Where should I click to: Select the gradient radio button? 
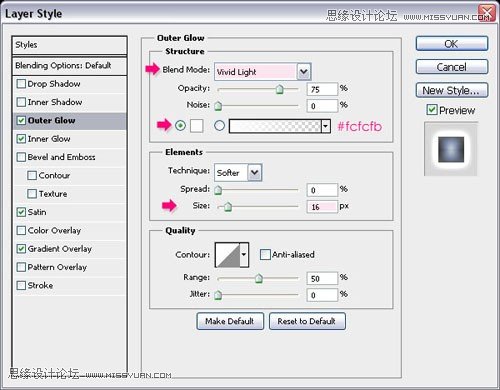click(x=219, y=126)
